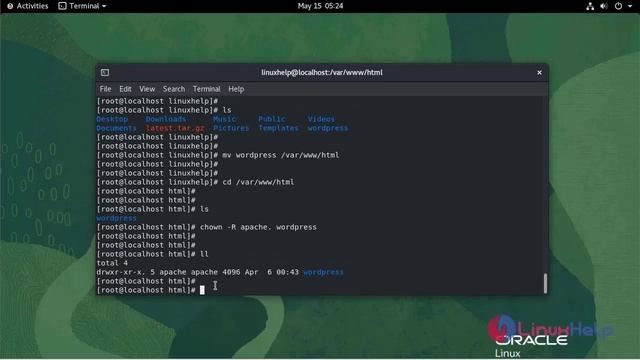This screenshot has width=640, height=360.
Task: Click the Music directory name
Action: [x=224, y=119]
